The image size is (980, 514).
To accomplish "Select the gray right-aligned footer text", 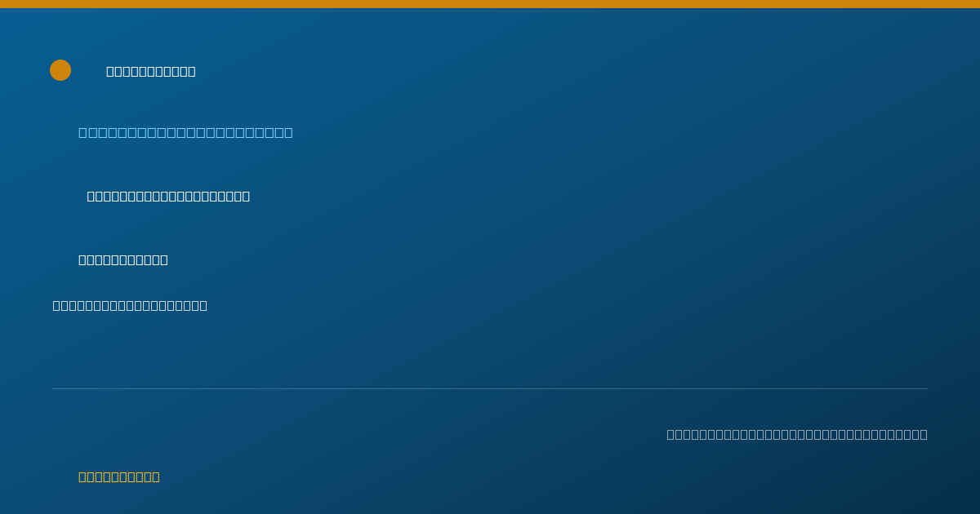I will 797,434.
